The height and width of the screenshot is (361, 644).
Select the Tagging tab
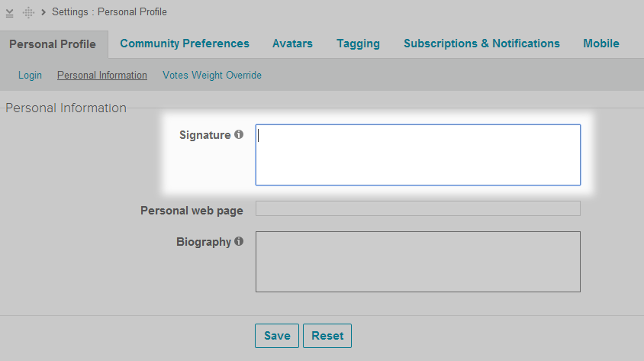coord(358,44)
